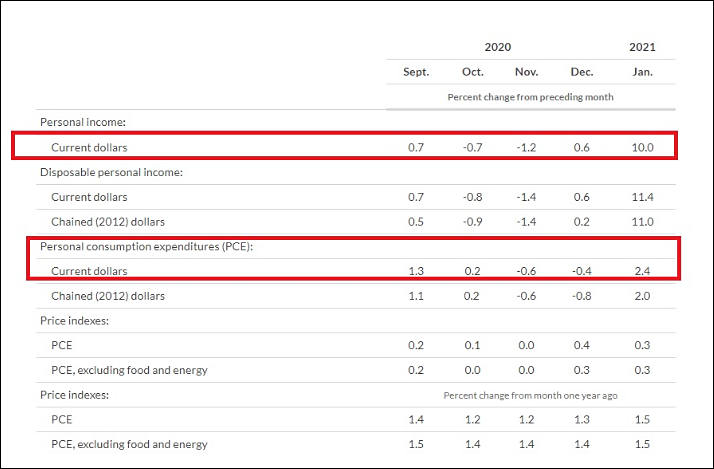The image size is (714, 469).
Task: Click PCE current dollars Jan. value 2.4
Action: 643,271
